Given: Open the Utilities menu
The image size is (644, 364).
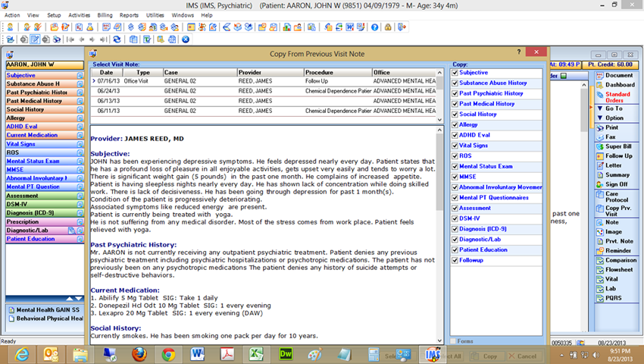Looking at the screenshot, I should (155, 15).
